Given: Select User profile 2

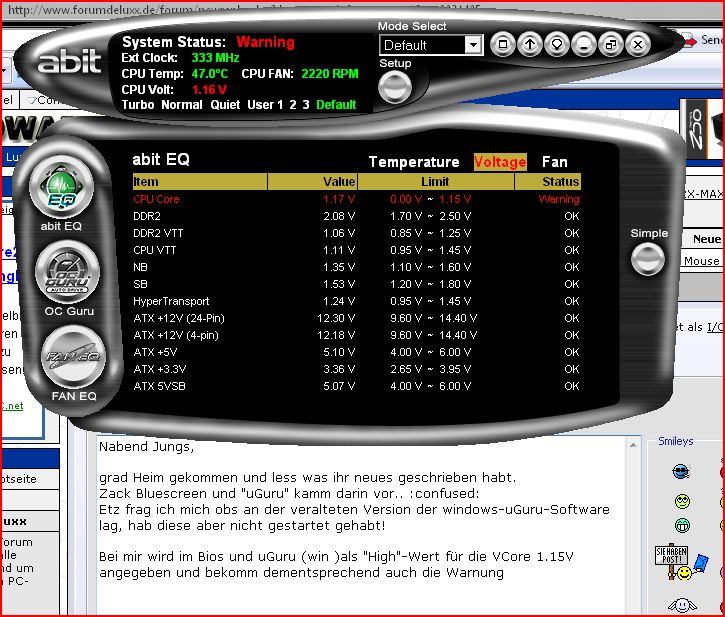Looking at the screenshot, I should tap(293, 105).
